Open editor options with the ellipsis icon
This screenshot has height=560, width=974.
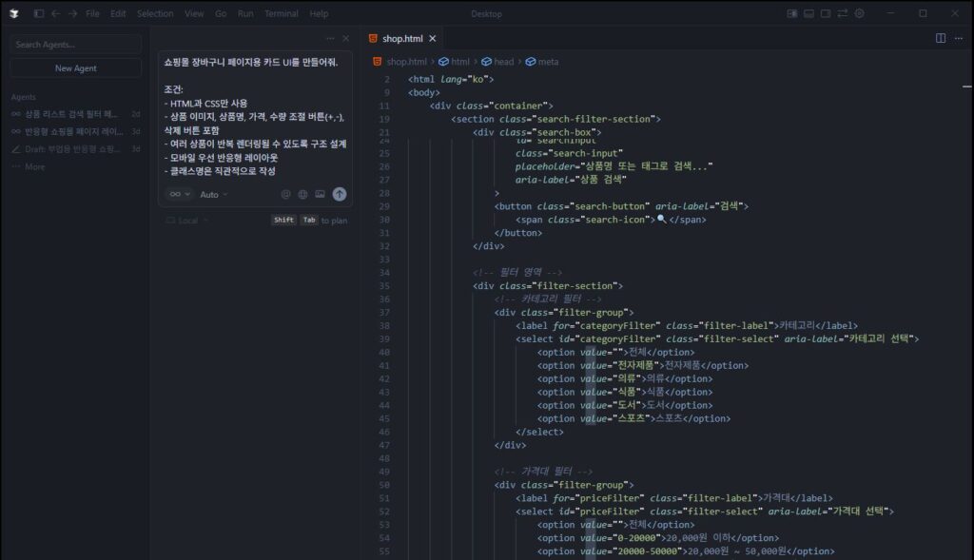(x=958, y=36)
